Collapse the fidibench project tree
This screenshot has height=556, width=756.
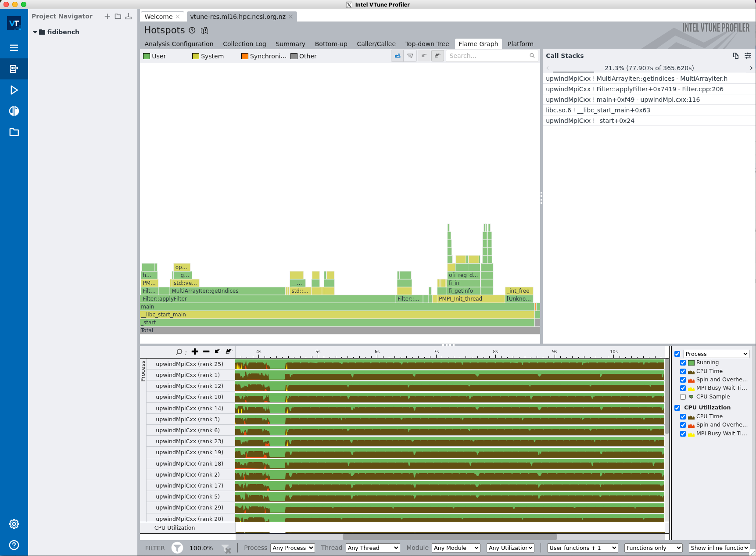coord(35,32)
